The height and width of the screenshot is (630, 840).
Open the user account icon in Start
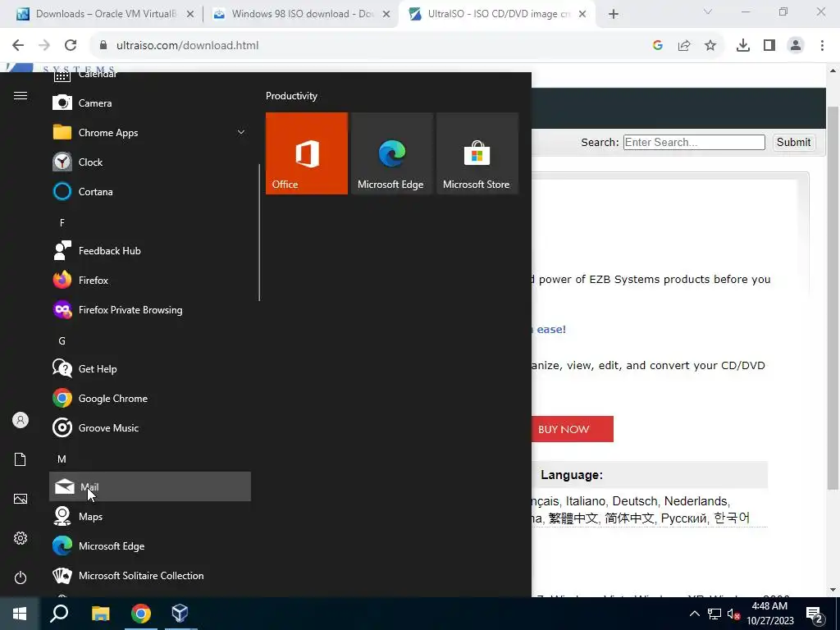(21, 420)
